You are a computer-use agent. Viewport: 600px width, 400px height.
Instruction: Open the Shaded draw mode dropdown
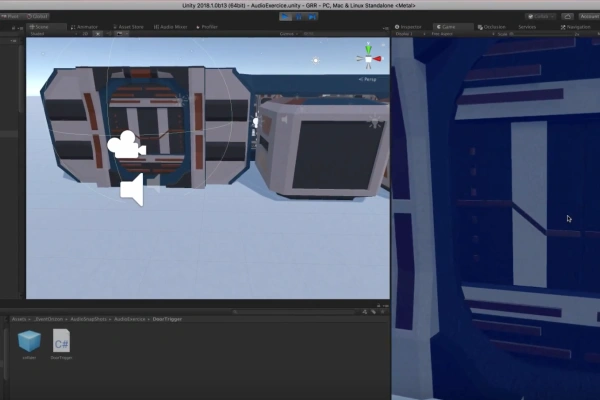point(53,34)
